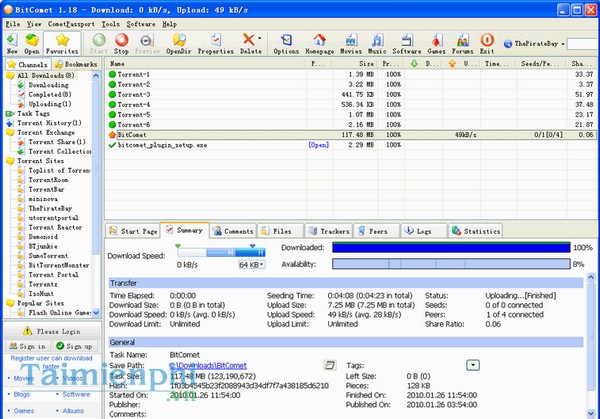600x419 pixels.
Task: Switch to the Start Page tab
Action: coord(133,231)
